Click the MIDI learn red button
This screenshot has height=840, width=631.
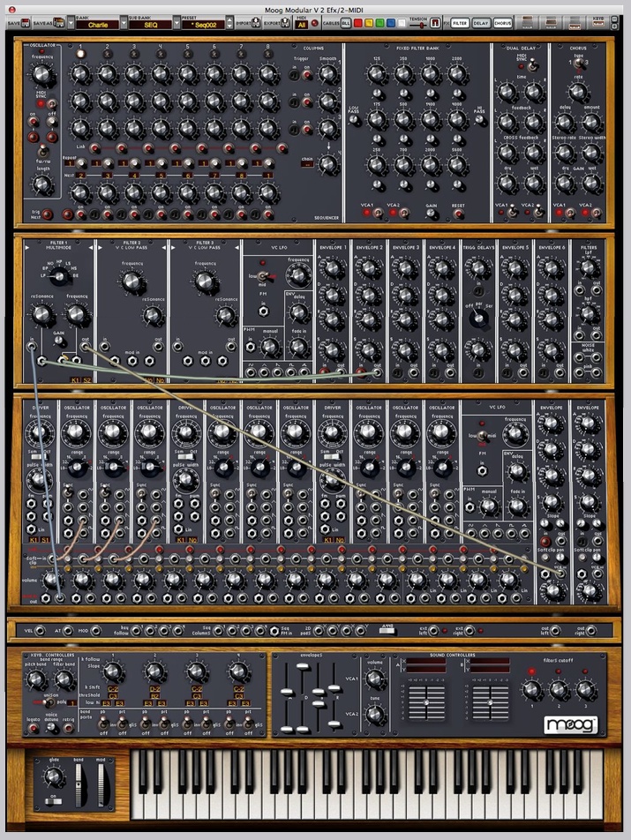point(314,24)
